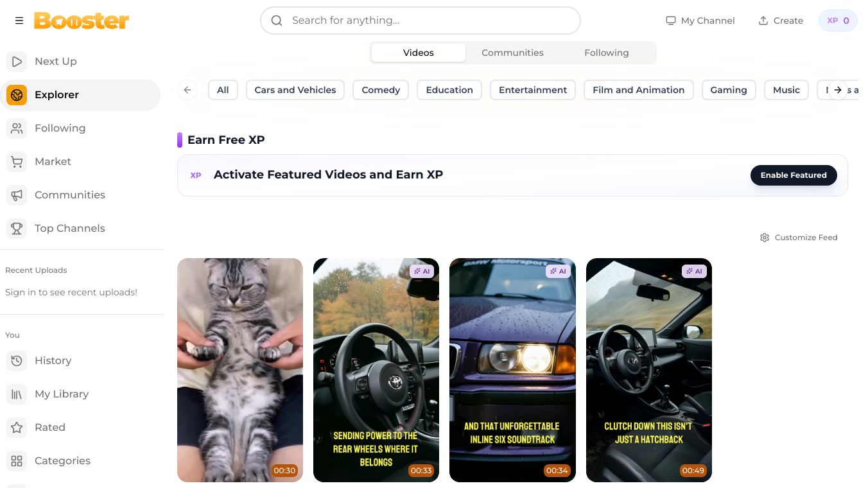Filter by Music category
This screenshot has height=488, width=868.
[786, 90]
